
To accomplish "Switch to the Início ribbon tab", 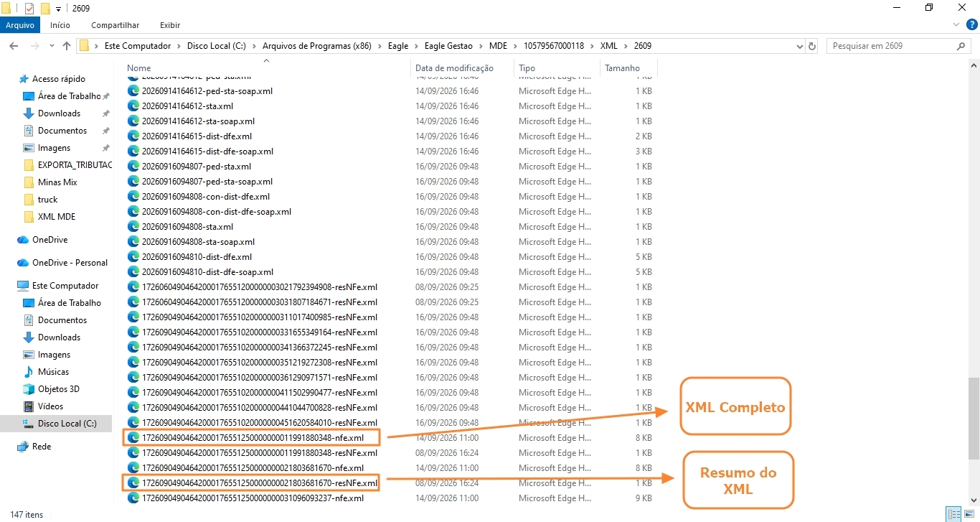I will coord(60,25).
